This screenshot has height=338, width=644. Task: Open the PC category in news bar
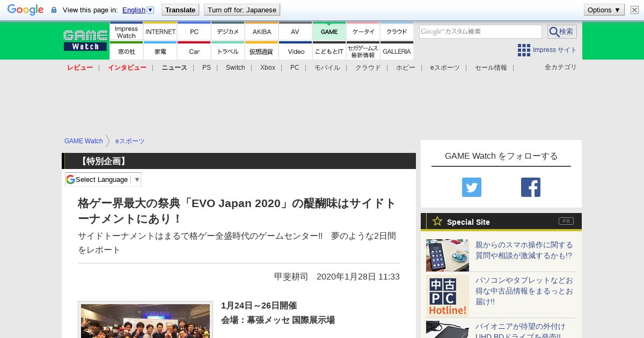[x=295, y=68]
